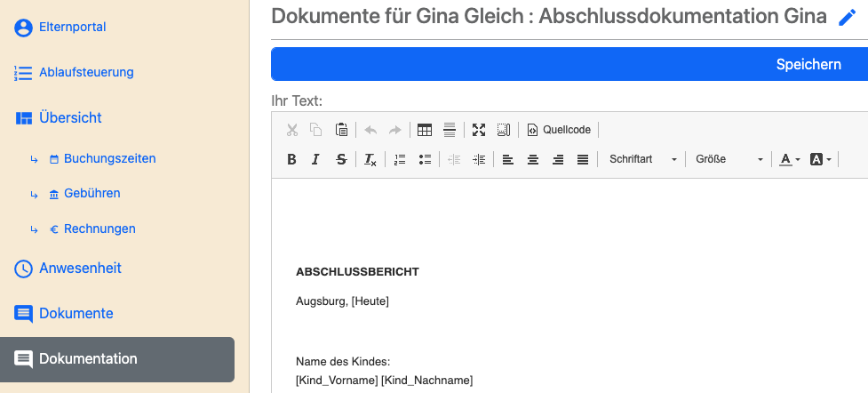Image resolution: width=868 pixels, height=393 pixels.
Task: Click the paste clipboard icon
Action: [x=341, y=130]
